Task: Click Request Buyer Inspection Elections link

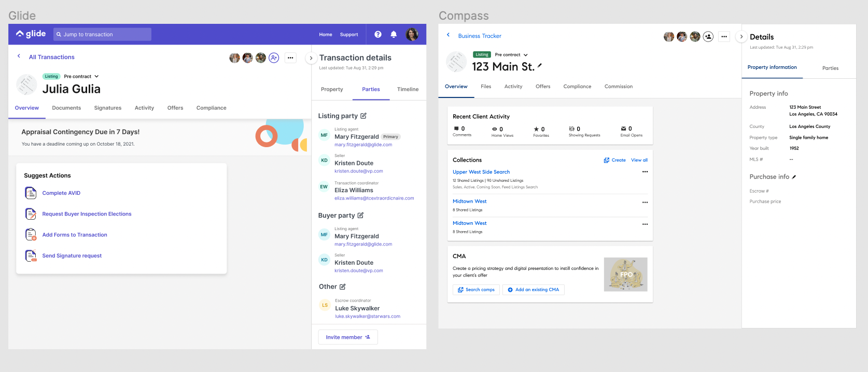Action: click(87, 214)
